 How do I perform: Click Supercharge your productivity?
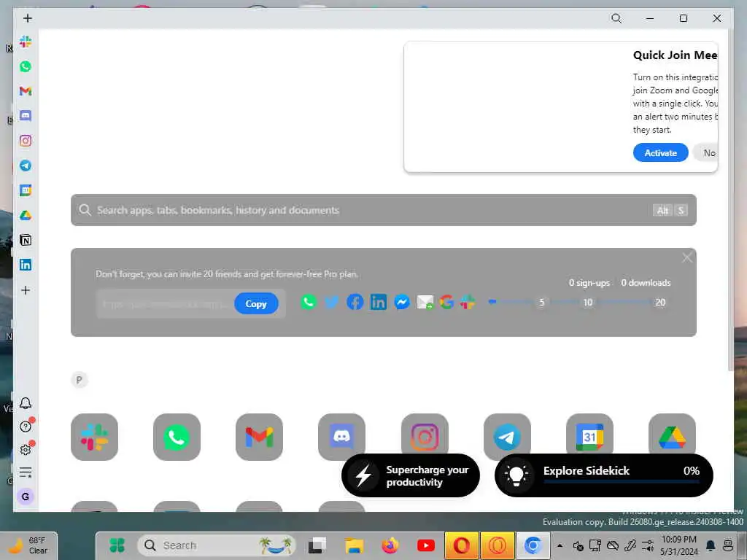pos(411,475)
